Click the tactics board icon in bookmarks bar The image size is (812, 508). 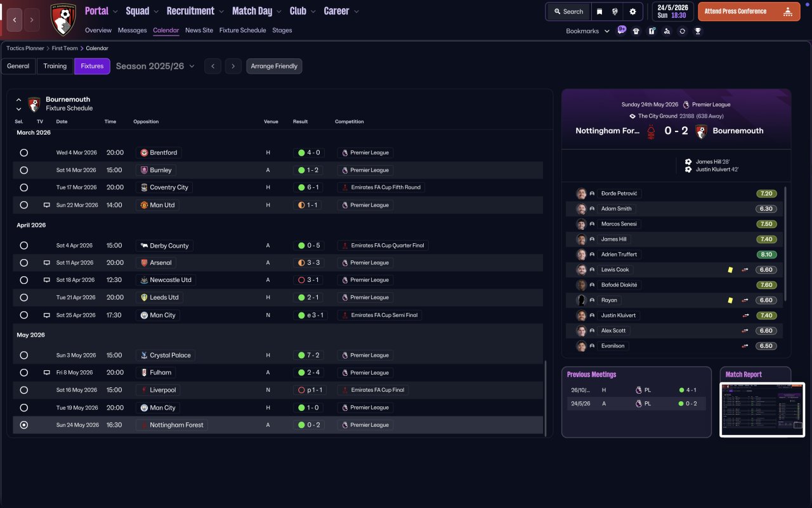point(652,31)
